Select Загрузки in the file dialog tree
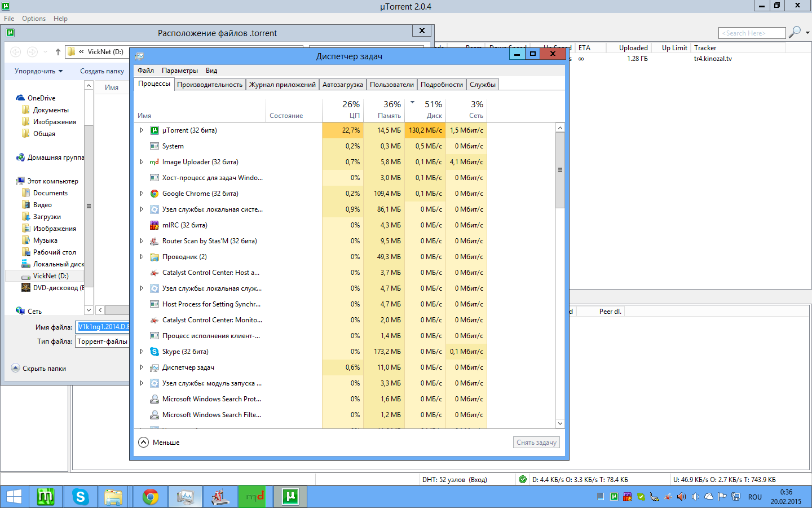This screenshot has width=812, height=508. click(47, 217)
